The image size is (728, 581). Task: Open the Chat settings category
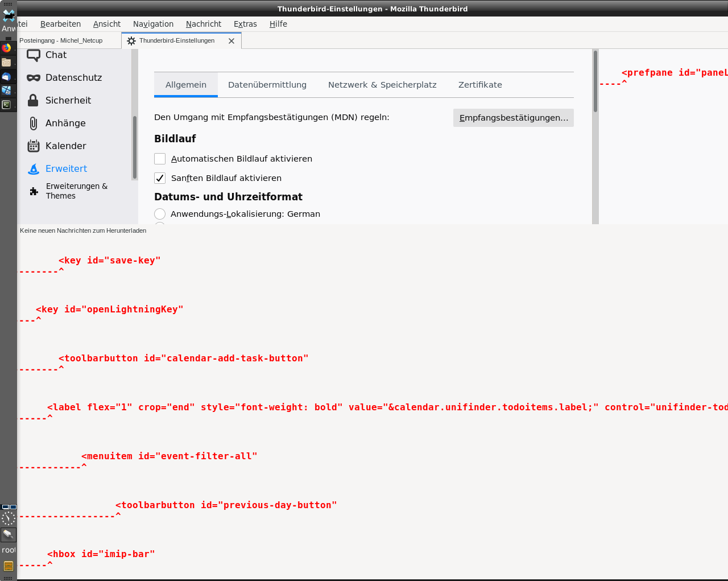coord(56,55)
